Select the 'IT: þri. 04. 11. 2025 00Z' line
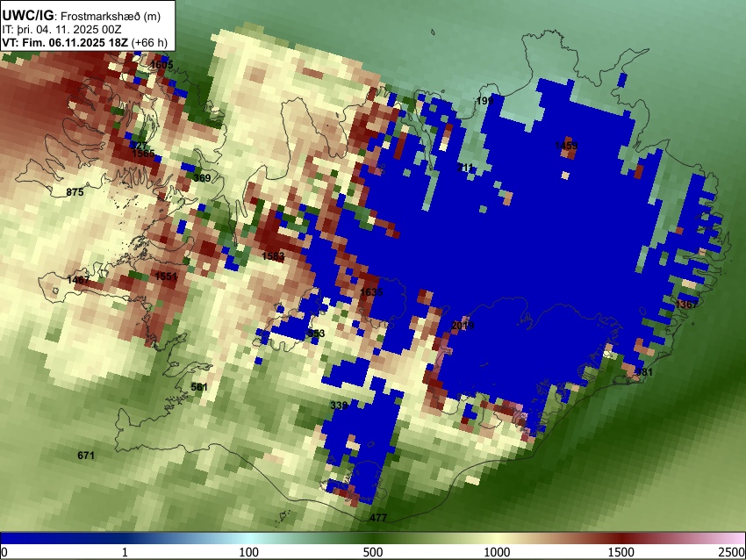 point(61,30)
